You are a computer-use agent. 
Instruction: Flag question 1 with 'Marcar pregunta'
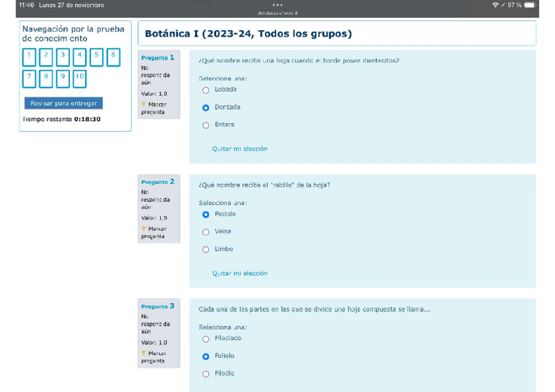(x=154, y=108)
